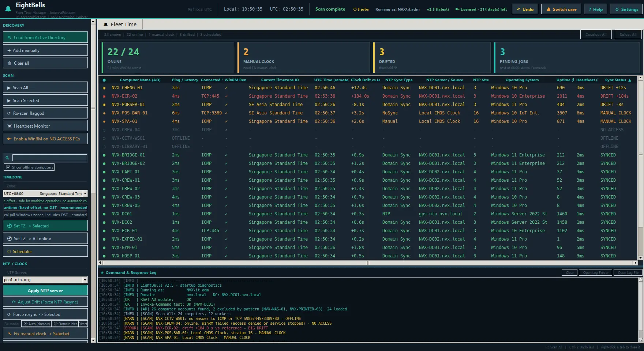Click the Undo button
This screenshot has height=351, width=644.
[x=525, y=9]
